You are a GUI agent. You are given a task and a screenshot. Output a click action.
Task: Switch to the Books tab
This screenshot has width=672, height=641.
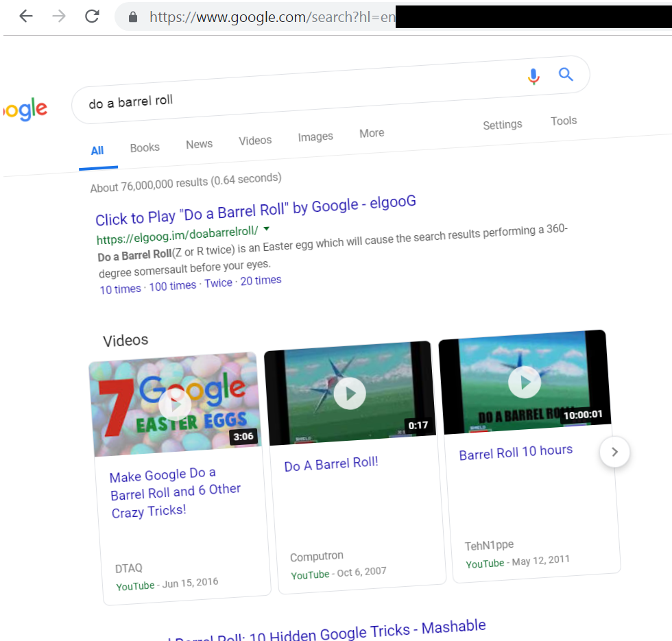click(x=145, y=148)
